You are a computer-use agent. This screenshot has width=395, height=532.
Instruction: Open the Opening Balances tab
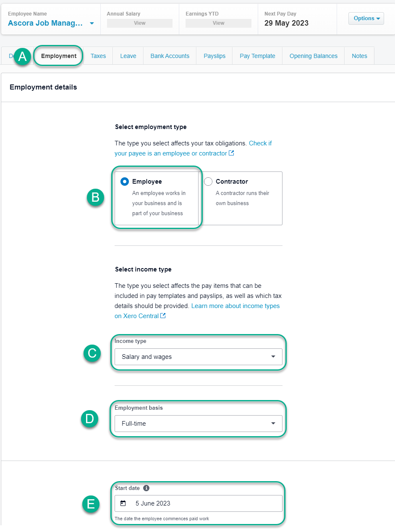(x=314, y=56)
